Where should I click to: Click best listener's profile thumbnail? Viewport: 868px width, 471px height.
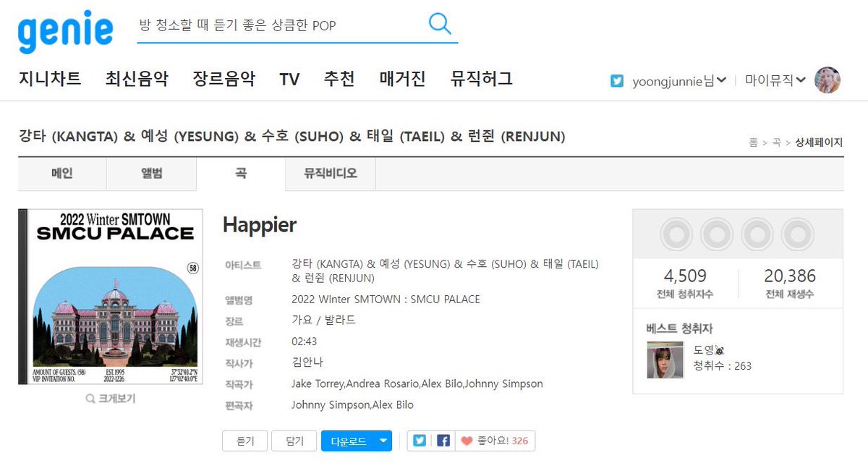click(665, 360)
